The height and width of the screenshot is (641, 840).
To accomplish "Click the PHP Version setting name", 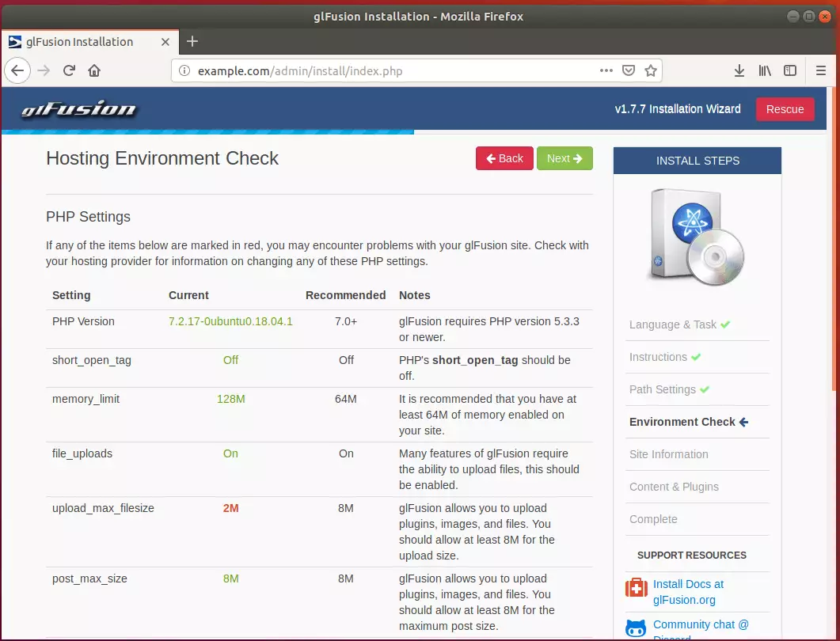I will point(83,321).
